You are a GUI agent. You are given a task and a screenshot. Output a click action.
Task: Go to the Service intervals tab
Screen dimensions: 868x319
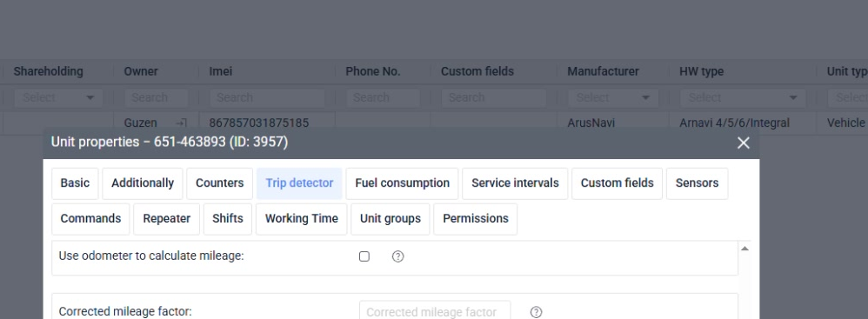point(516,183)
